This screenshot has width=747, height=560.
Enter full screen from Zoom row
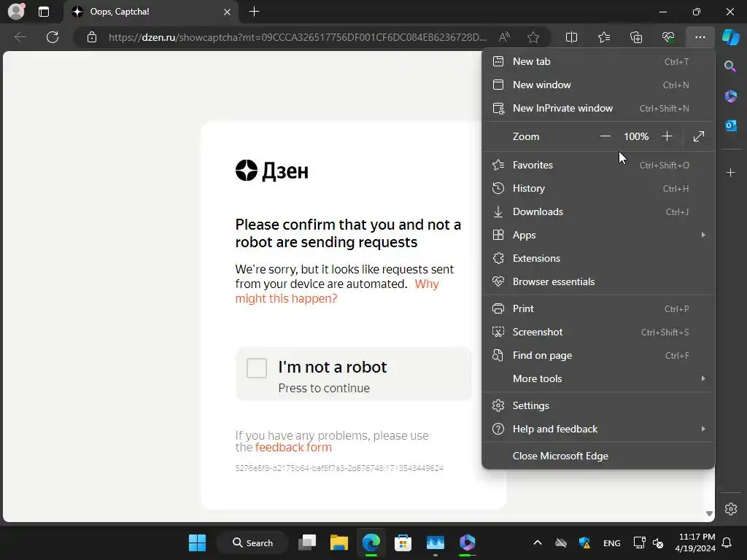coord(698,136)
